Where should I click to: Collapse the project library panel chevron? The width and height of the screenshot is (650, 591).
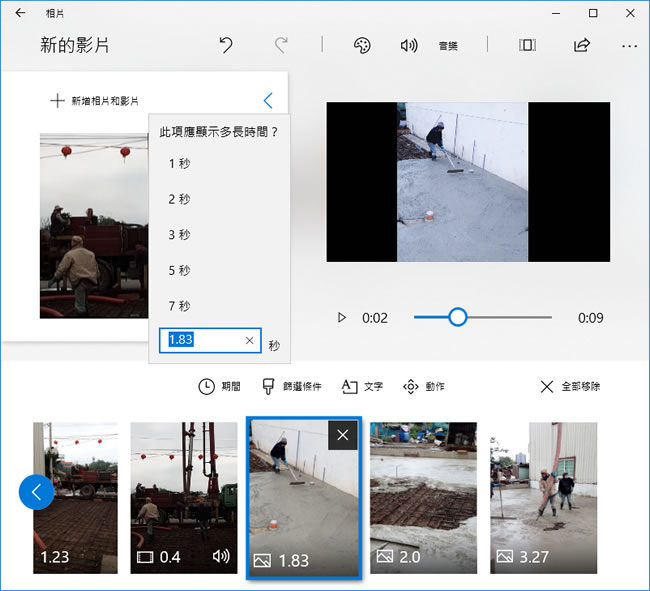point(268,100)
